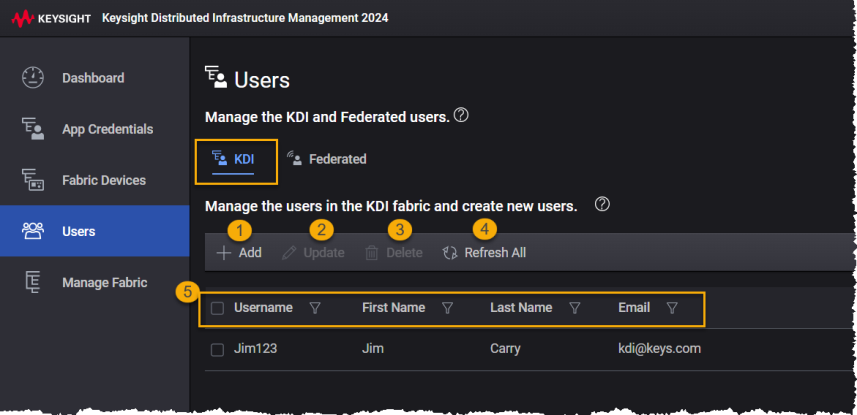Click the KDI tab icon

pos(220,159)
